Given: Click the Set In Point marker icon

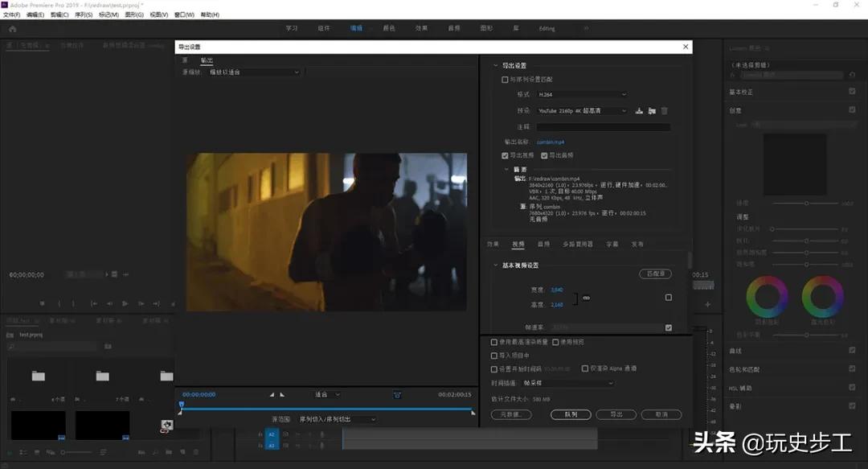Looking at the screenshot, I should coord(272,394).
